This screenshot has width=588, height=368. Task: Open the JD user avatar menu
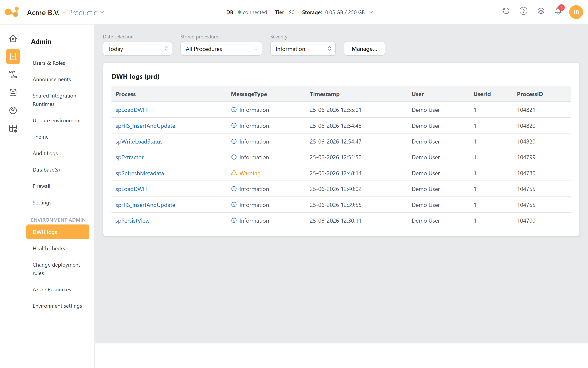pyautogui.click(x=576, y=12)
